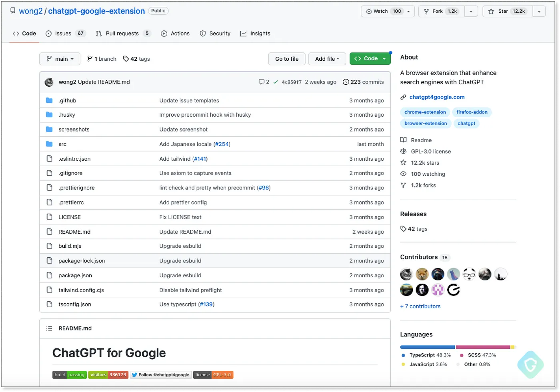Star the repository
Image resolution: width=560 pixels, height=392 pixels.
tap(508, 11)
